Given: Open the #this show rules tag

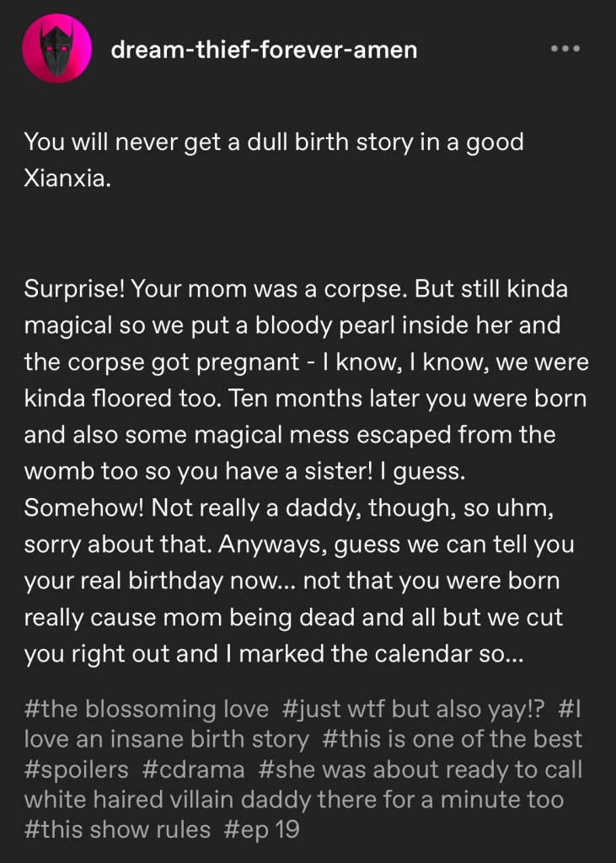Looking at the screenshot, I should tap(117, 829).
